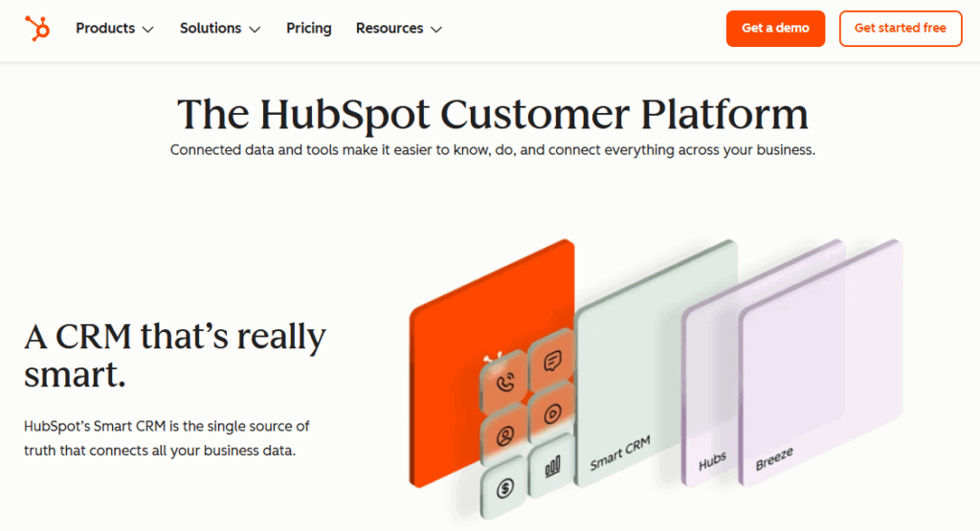The image size is (980, 531).
Task: Click 'The HubSpot Customer Platform' heading
Action: (x=493, y=114)
